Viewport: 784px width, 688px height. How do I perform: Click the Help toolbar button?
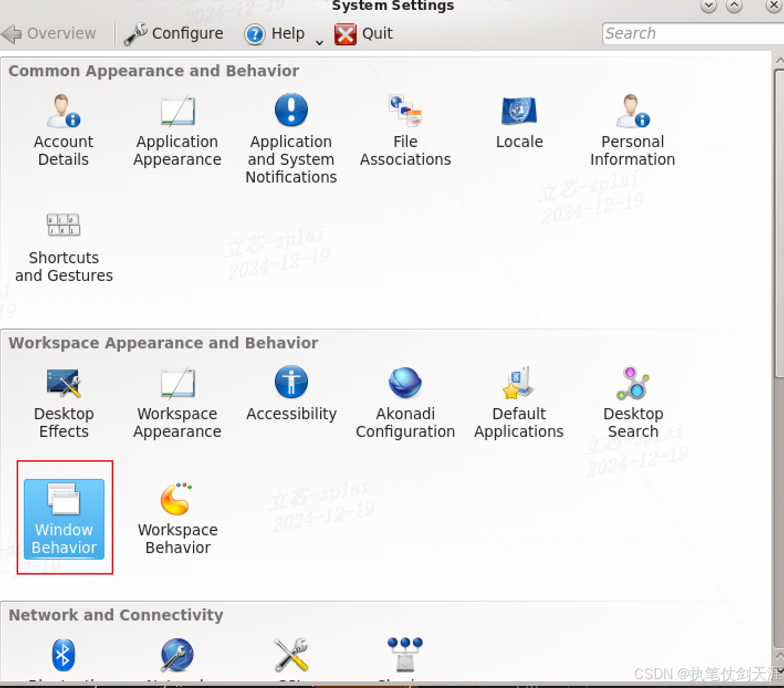pyautogui.click(x=275, y=34)
